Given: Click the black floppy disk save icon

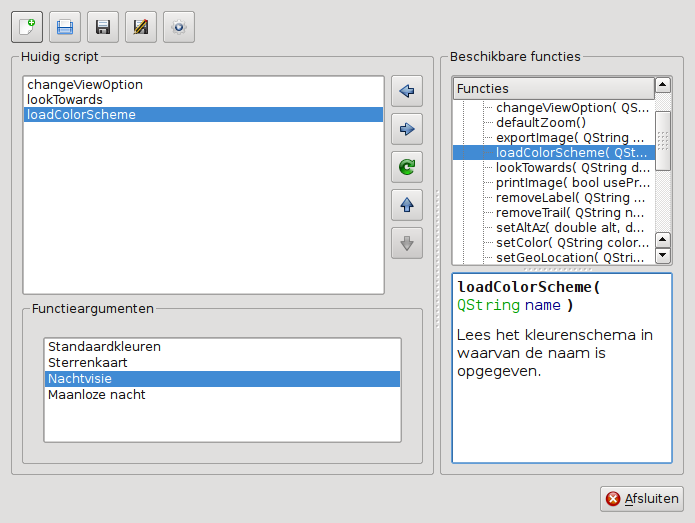Looking at the screenshot, I should point(103,27).
